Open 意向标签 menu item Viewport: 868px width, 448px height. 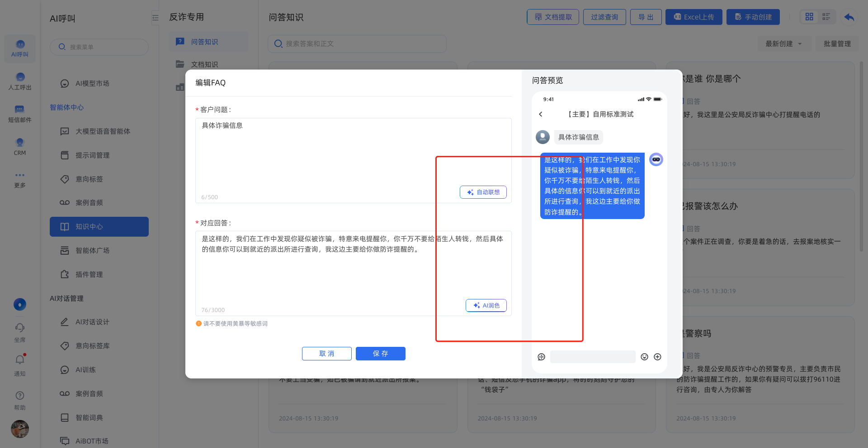coord(99,179)
